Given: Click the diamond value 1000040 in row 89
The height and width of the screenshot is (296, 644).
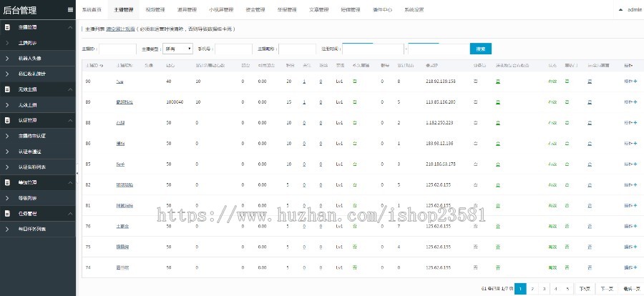Looking at the screenshot, I should [175, 102].
